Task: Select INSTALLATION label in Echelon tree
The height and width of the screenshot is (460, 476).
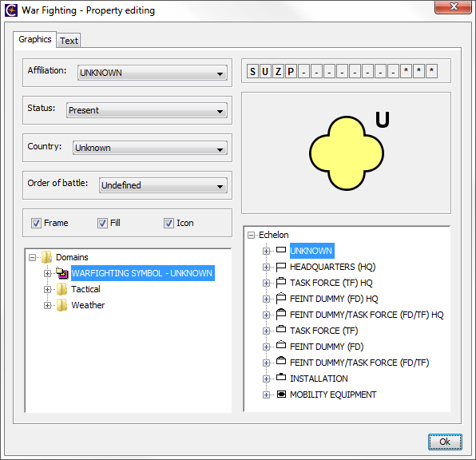Action: [x=319, y=379]
